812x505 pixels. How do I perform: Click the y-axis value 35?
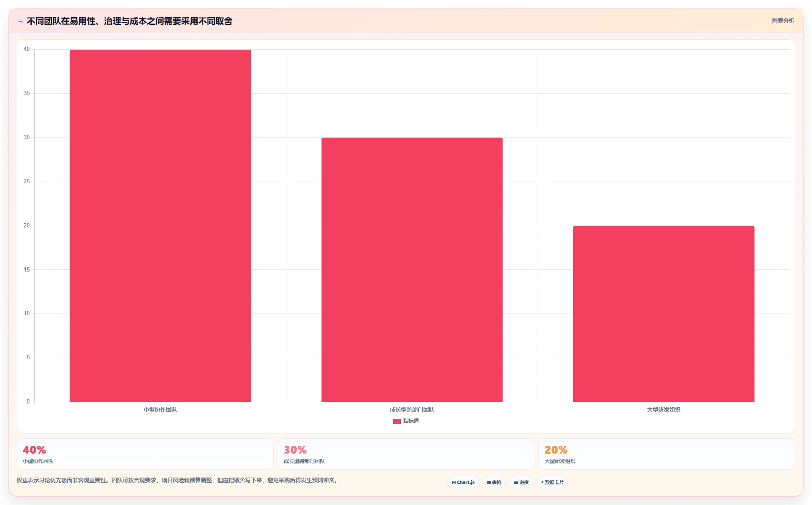point(27,93)
